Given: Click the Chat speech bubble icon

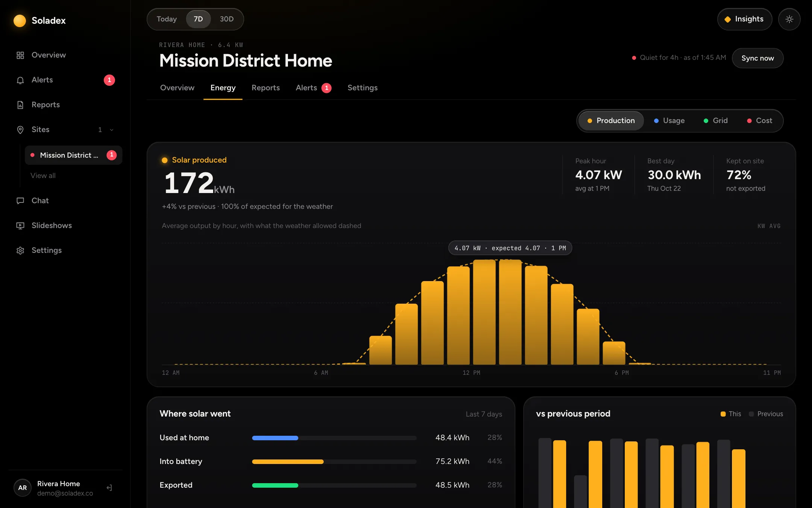Looking at the screenshot, I should coord(20,201).
